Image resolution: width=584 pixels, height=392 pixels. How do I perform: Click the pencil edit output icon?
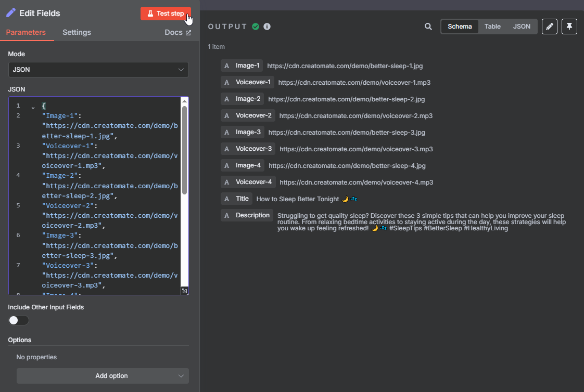pos(549,27)
